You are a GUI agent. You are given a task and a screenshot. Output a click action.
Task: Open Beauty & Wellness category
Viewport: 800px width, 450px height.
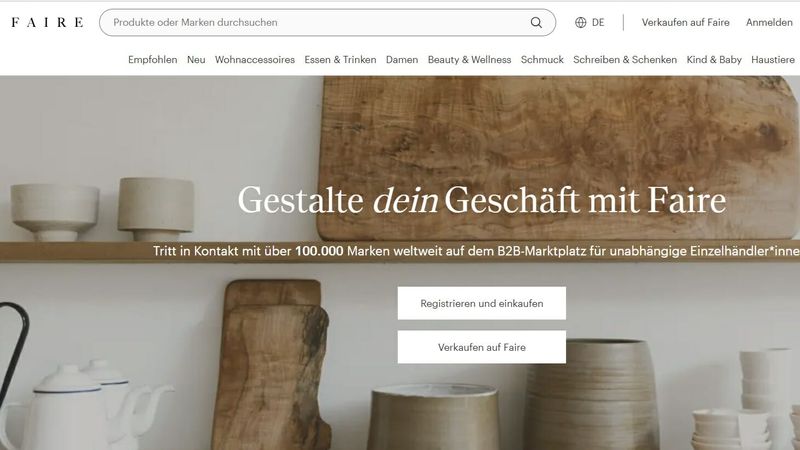(469, 60)
